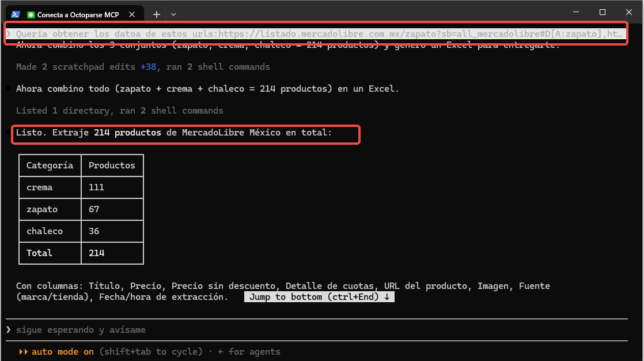Click the 'Categoría' table header
The image size is (644, 361).
(x=50, y=166)
